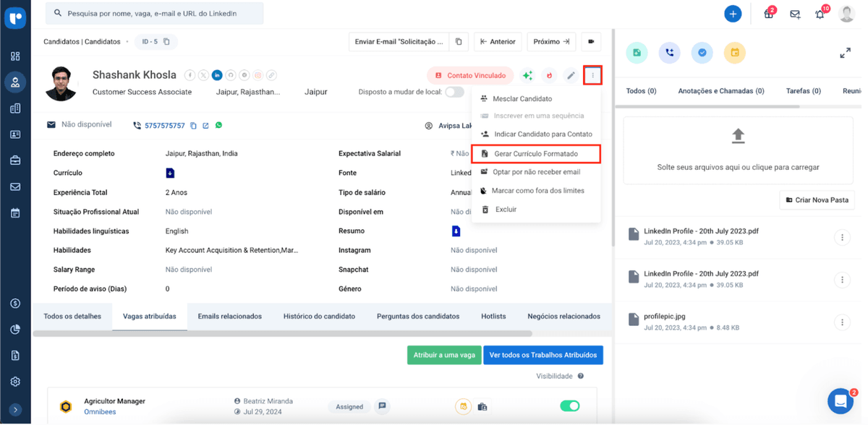The image size is (868, 425).
Task: Switch to 'Emails relacionados' tab
Action: pos(230,317)
